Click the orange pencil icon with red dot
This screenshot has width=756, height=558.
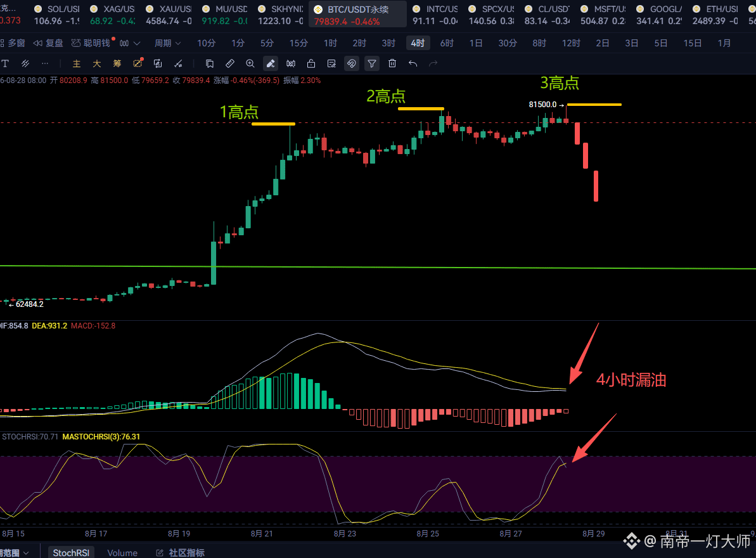coord(138,63)
